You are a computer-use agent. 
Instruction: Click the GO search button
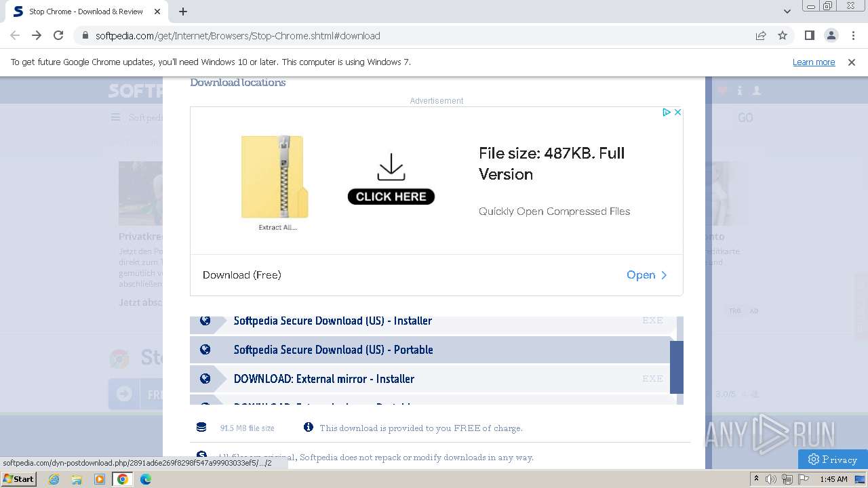pos(745,118)
